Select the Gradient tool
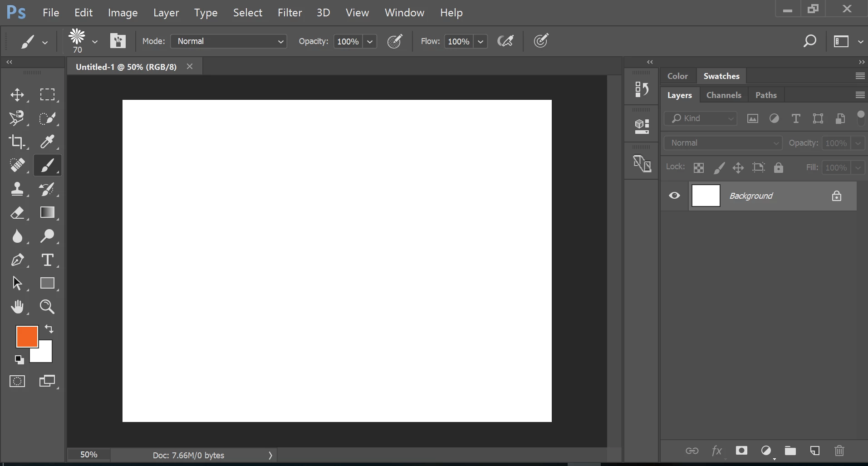The image size is (868, 466). click(x=47, y=212)
